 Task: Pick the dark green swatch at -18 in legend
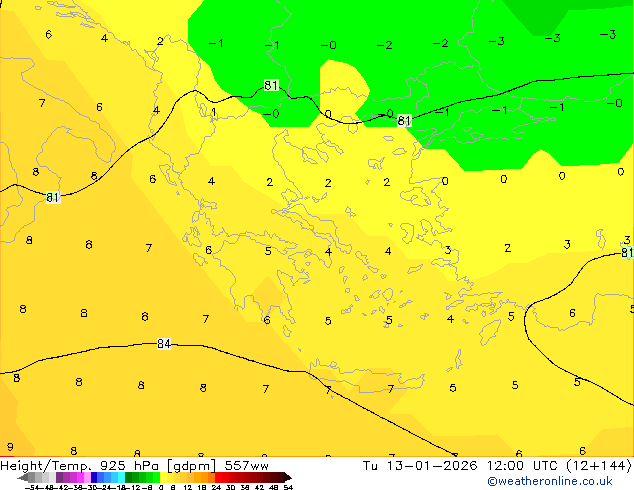pos(129,477)
